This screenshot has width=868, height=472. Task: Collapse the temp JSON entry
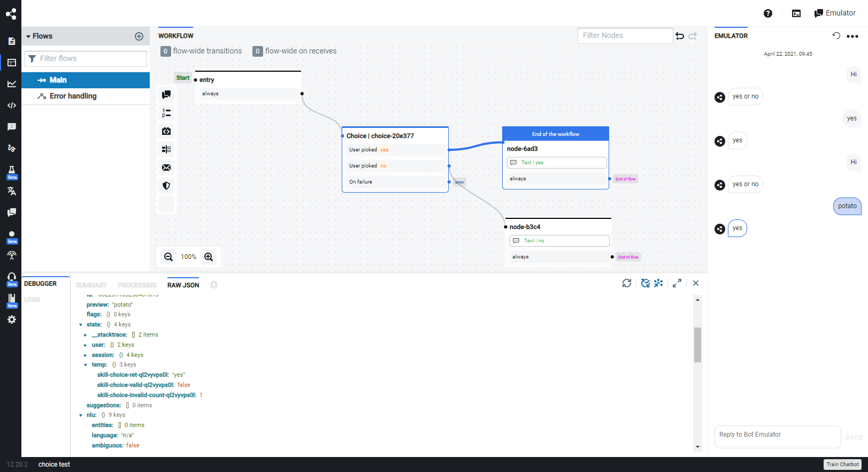pyautogui.click(x=85, y=365)
